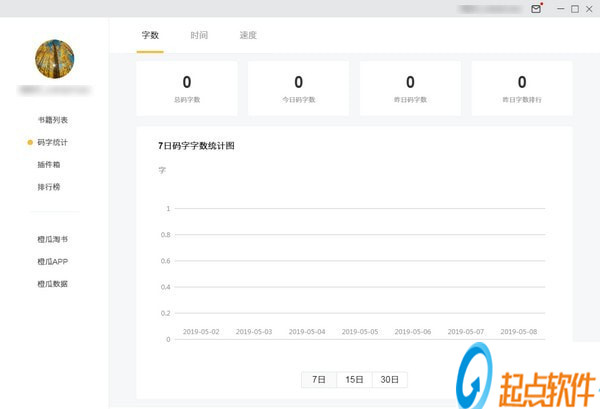
Task: Select the 7日 range button
Action: [319, 380]
